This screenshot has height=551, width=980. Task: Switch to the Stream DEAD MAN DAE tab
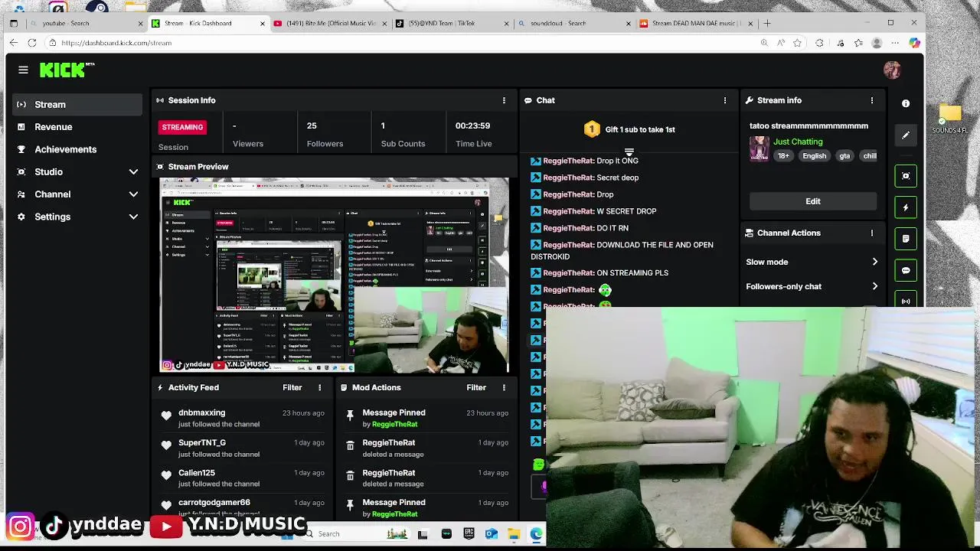695,23
